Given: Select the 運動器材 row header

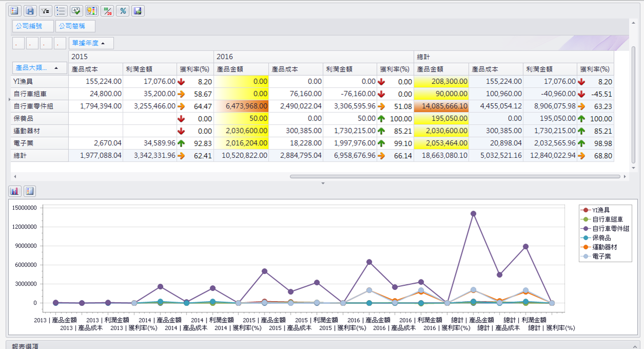Looking at the screenshot, I should [40, 131].
